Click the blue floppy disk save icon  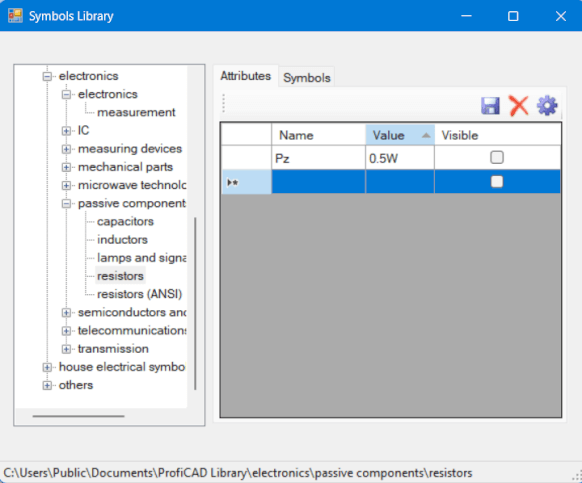(490, 106)
